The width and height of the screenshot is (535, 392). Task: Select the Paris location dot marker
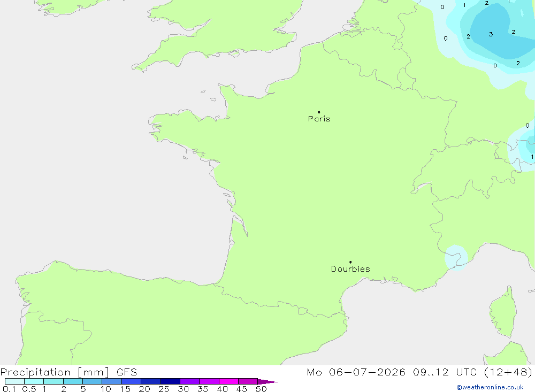319,112
